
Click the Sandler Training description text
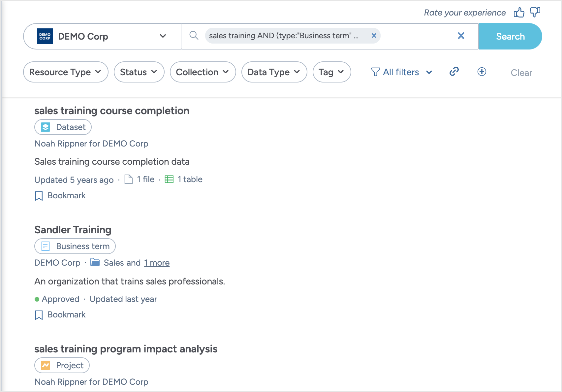(x=130, y=281)
